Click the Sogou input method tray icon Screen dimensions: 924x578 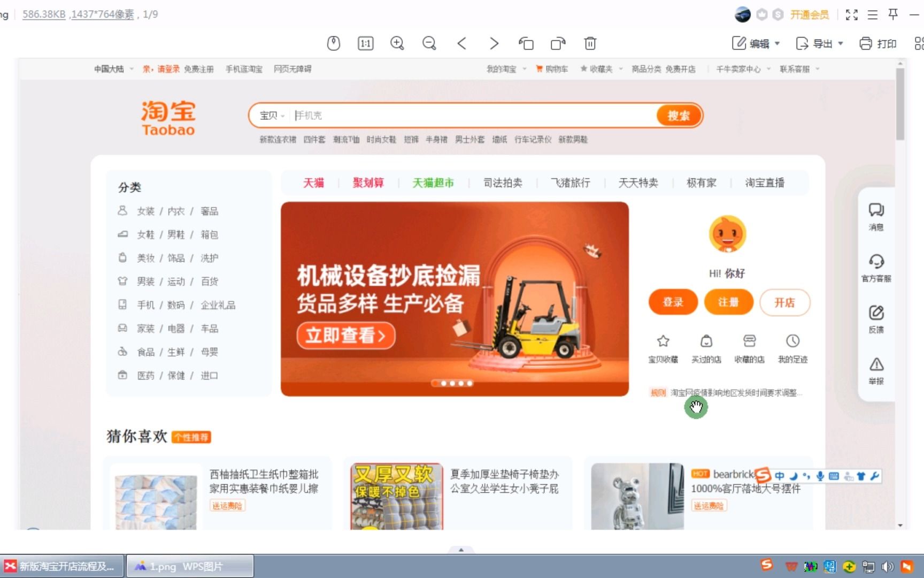coord(767,565)
